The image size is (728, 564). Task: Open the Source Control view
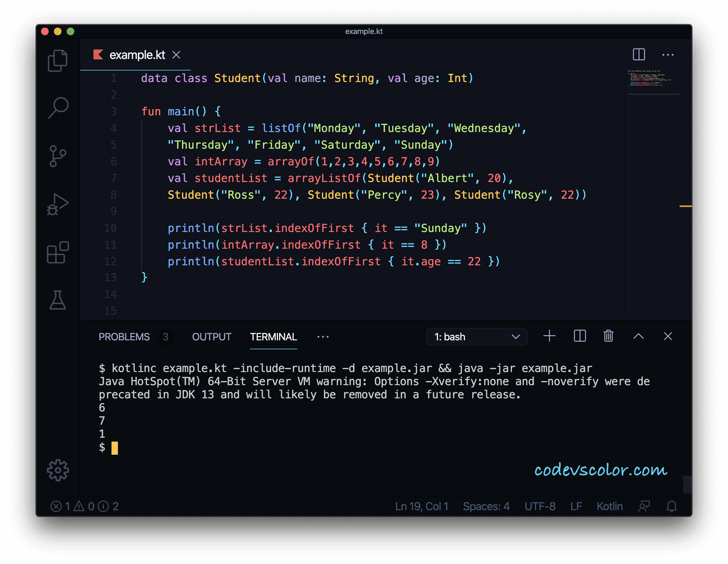tap(58, 156)
